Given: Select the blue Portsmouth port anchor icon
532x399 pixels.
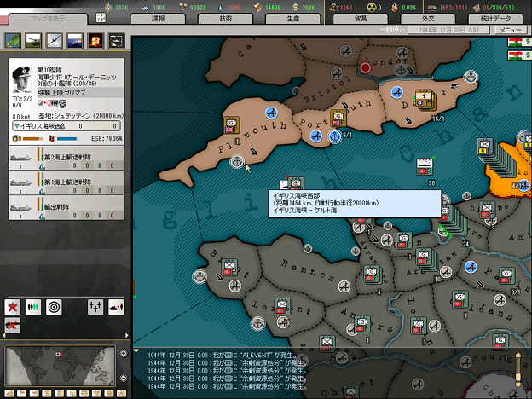Looking at the screenshot, I should pos(335,136).
